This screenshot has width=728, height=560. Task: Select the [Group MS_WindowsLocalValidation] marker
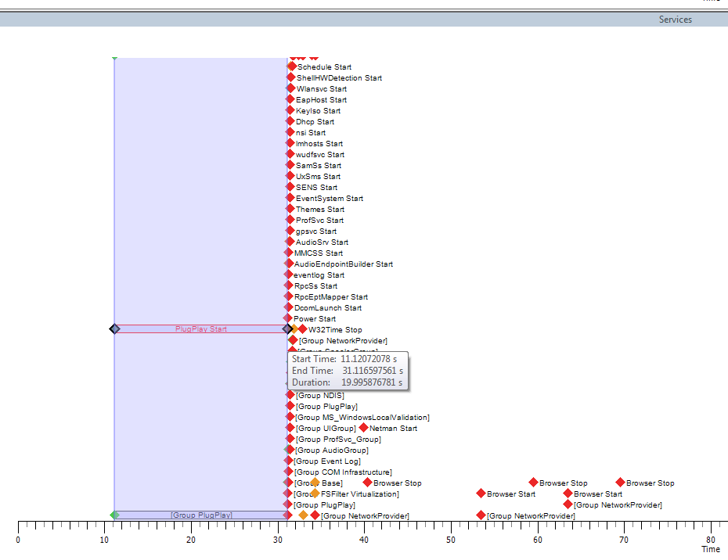click(290, 417)
